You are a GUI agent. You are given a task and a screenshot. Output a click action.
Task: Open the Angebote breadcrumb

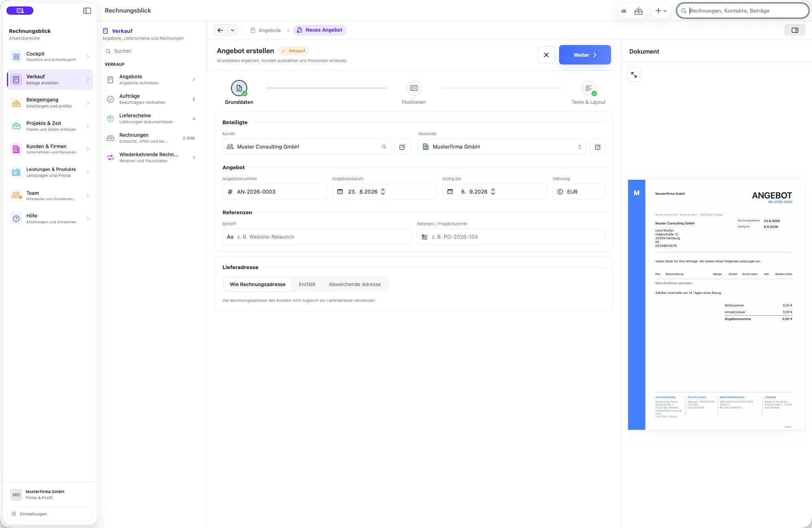[266, 30]
